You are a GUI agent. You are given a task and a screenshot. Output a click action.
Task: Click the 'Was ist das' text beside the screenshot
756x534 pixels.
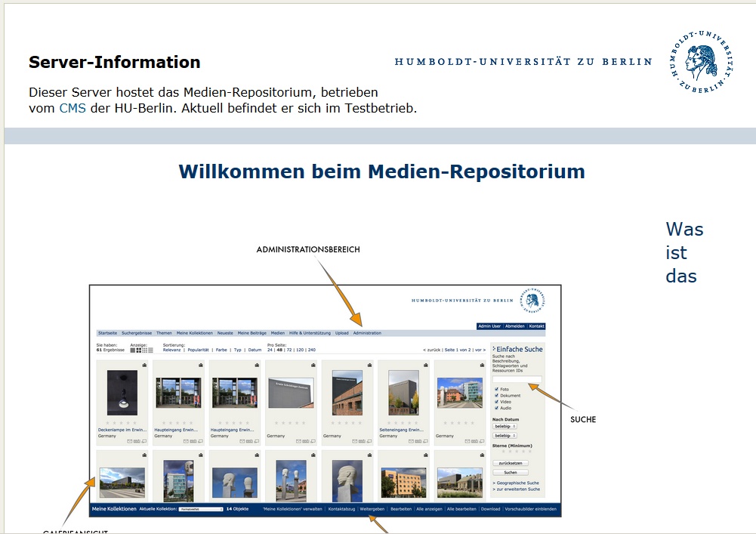click(684, 252)
